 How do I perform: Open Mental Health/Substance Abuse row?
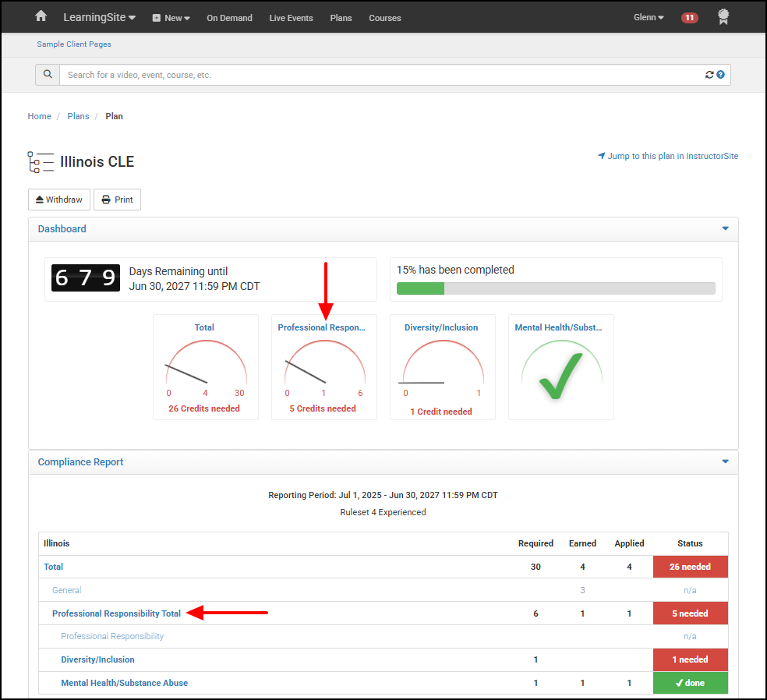(124, 683)
